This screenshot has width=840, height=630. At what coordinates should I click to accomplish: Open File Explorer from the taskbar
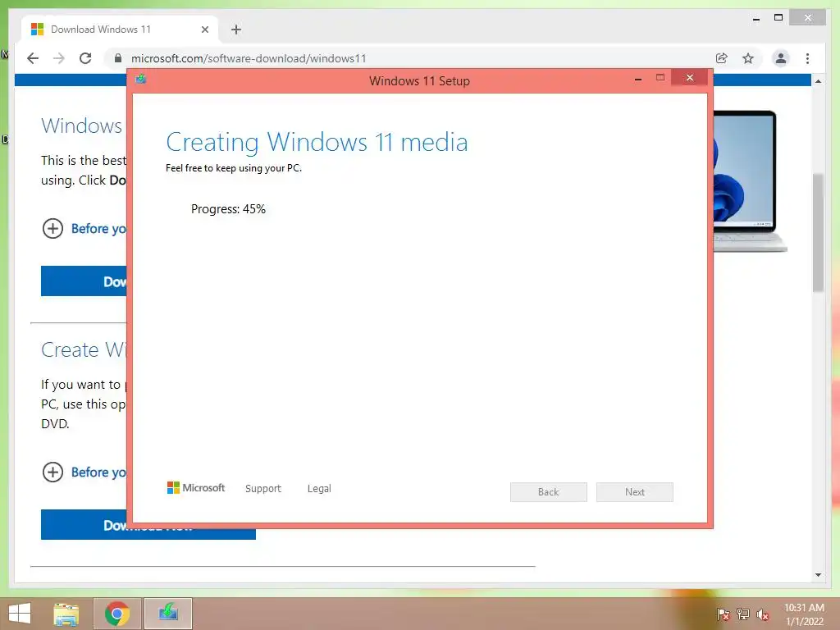coord(66,614)
